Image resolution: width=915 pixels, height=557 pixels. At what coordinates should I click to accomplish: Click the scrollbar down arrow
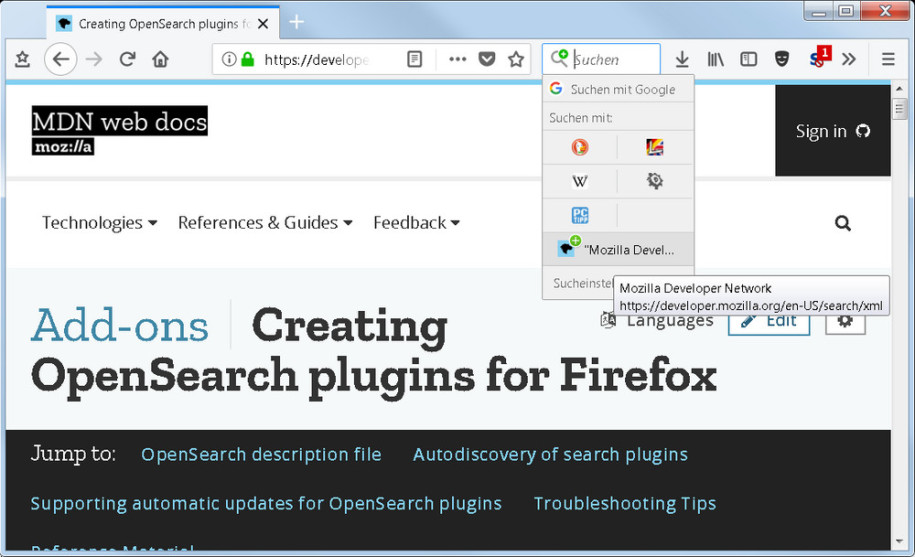(x=899, y=542)
